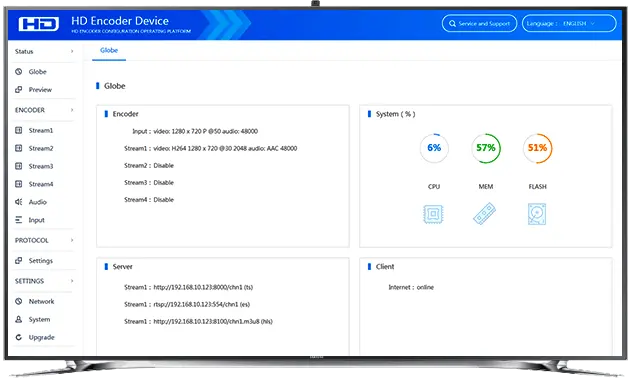Open the Upgrade page link
The width and height of the screenshot is (630, 380).
(41, 337)
